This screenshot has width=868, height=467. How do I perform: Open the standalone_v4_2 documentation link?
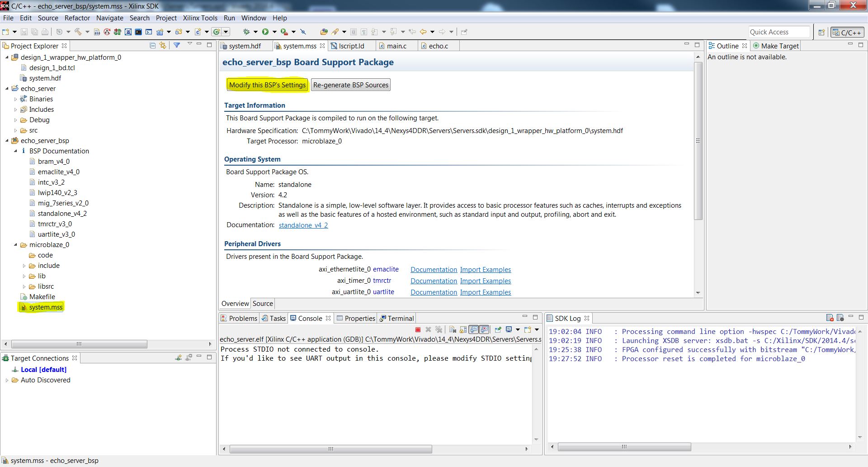303,225
